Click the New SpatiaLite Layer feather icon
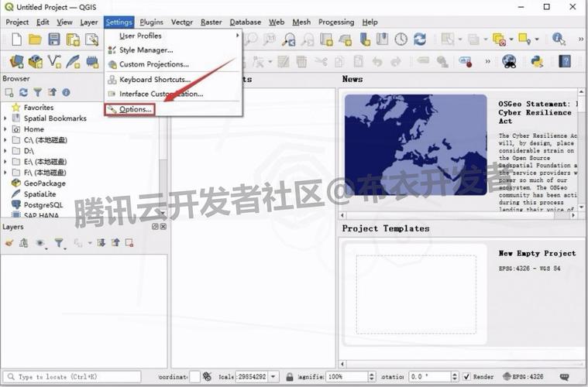Image resolution: width=588 pixels, height=387 pixels. (73, 61)
